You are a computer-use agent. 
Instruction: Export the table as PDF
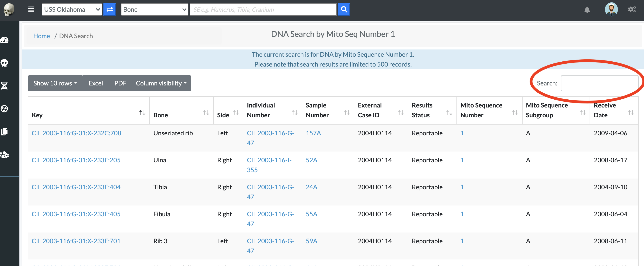(120, 83)
